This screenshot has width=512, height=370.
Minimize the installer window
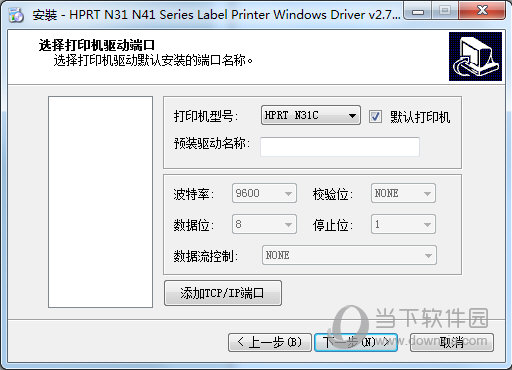417,11
